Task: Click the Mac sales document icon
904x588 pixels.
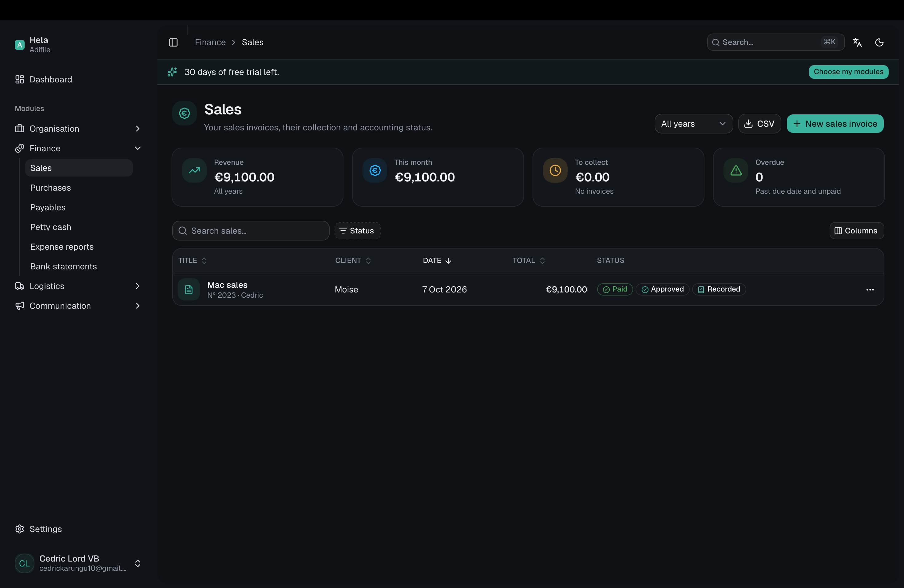Action: (189, 289)
